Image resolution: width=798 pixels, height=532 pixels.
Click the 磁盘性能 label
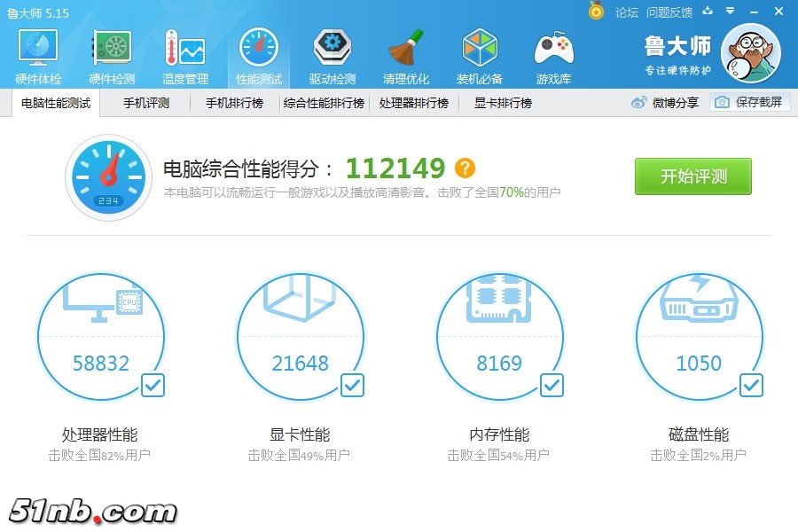[x=699, y=434]
